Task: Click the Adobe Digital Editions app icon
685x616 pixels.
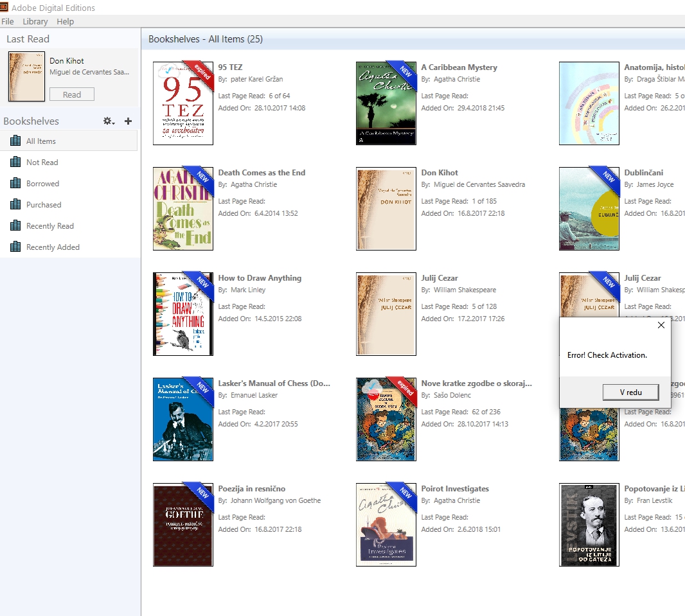Action: tap(4, 8)
